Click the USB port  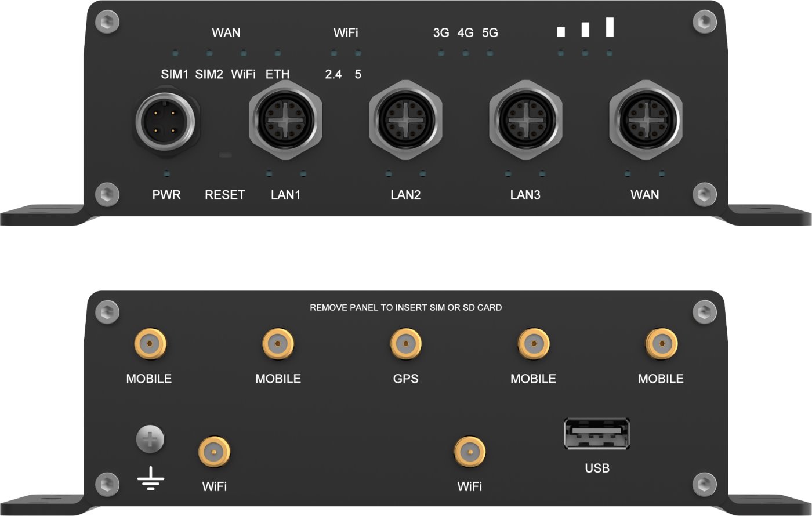pyautogui.click(x=597, y=434)
